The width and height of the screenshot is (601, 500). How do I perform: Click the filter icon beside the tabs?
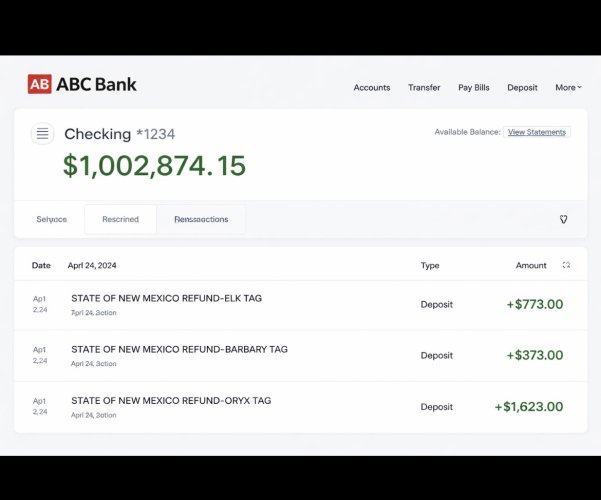(563, 219)
